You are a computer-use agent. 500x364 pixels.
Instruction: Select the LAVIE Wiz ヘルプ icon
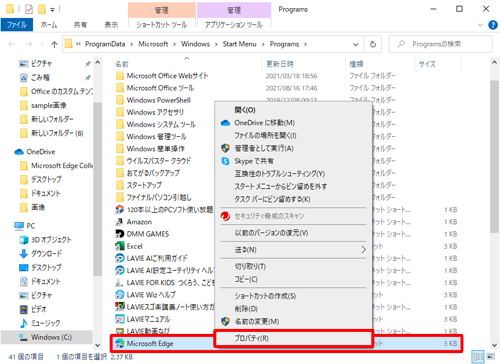click(119, 295)
